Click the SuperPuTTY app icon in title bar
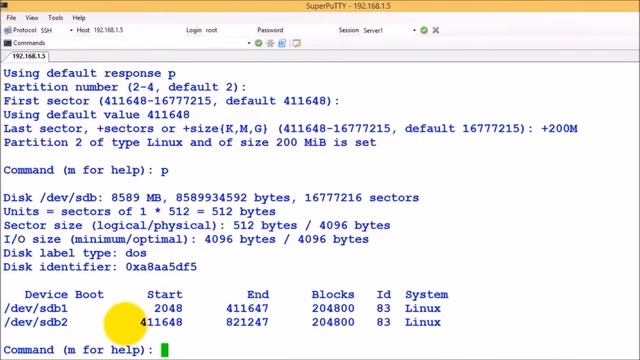640x360 pixels. point(4,5)
